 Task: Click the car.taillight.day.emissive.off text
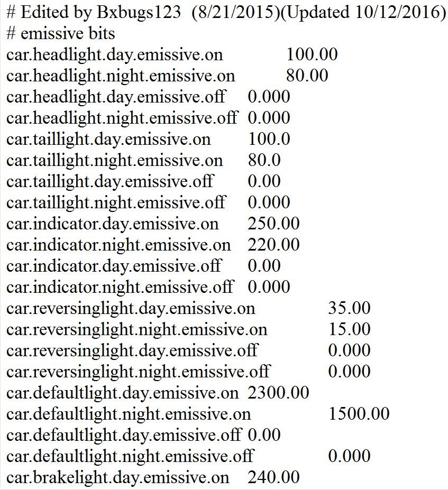(109, 182)
